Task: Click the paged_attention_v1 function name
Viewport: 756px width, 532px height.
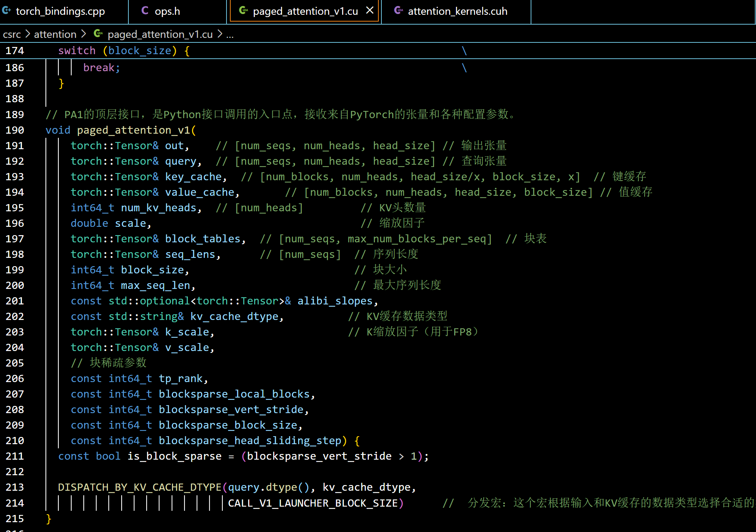Action: [x=133, y=130]
